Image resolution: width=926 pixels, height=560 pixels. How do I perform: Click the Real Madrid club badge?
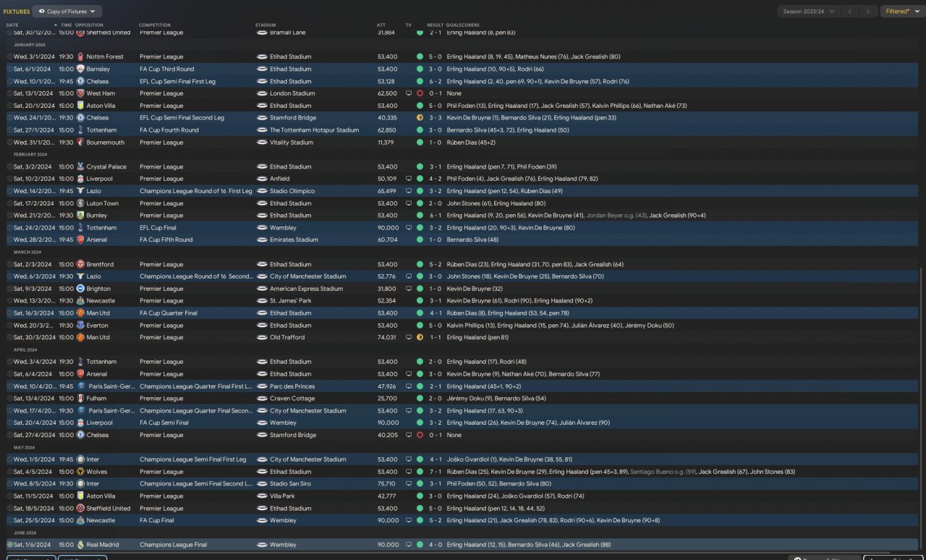[80, 545]
